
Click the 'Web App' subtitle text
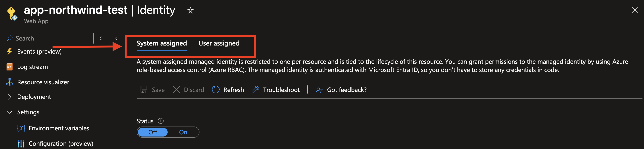36,21
